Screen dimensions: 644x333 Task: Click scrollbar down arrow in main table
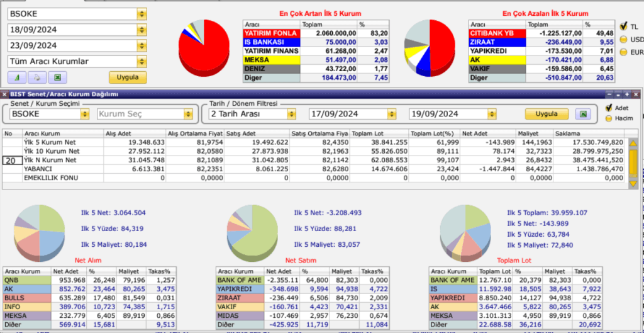tap(633, 184)
